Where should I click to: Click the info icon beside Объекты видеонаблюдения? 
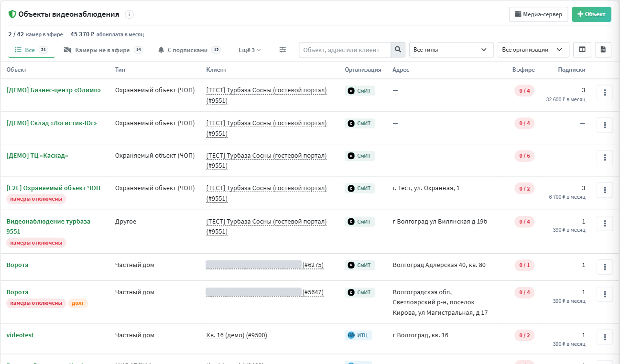click(130, 14)
